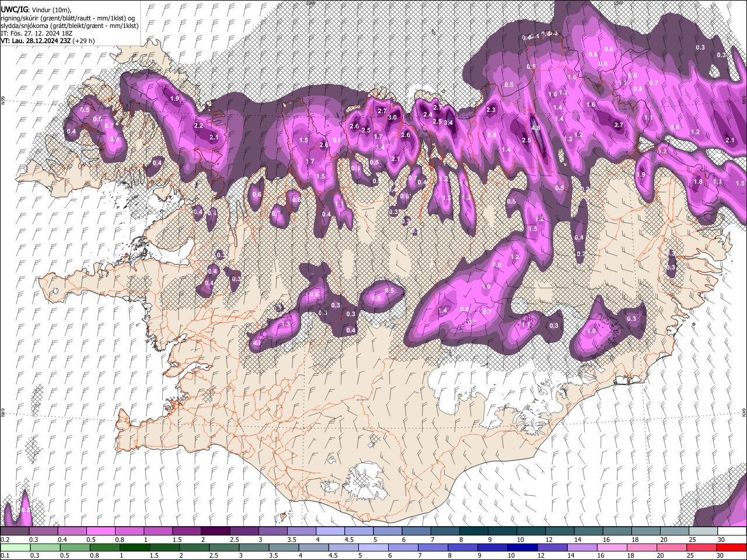Screen dimensions: 747x560
Task: Click the deep blue 10–12 rain legend swatch
Action: tap(522, 548)
